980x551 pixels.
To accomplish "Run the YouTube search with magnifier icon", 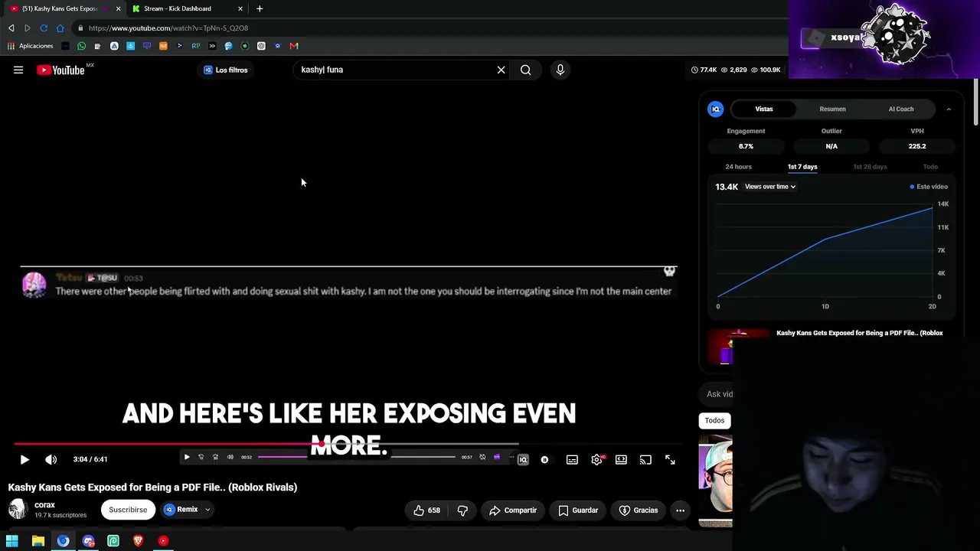I will coord(526,70).
